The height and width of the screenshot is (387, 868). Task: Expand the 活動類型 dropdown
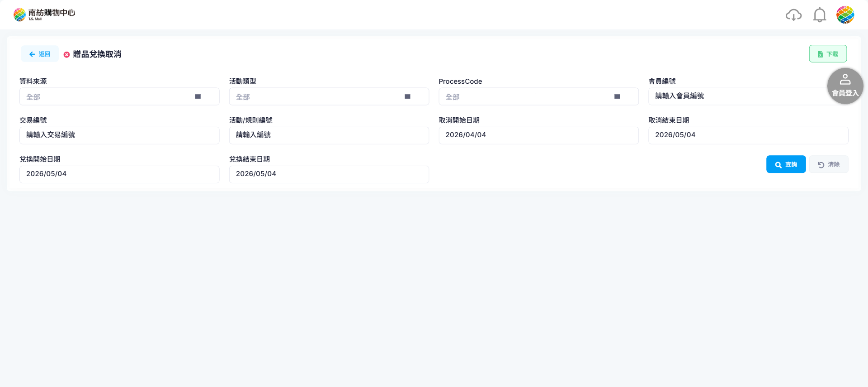(329, 96)
